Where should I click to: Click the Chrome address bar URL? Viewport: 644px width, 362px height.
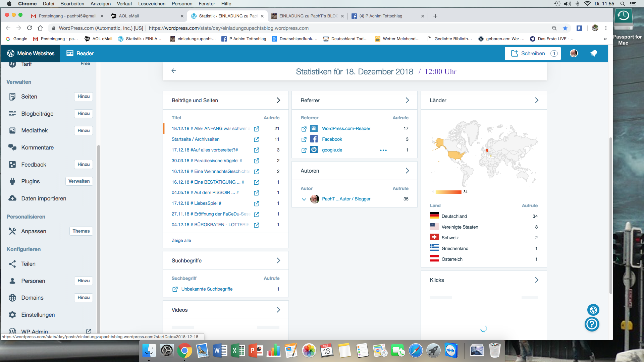tap(228, 28)
